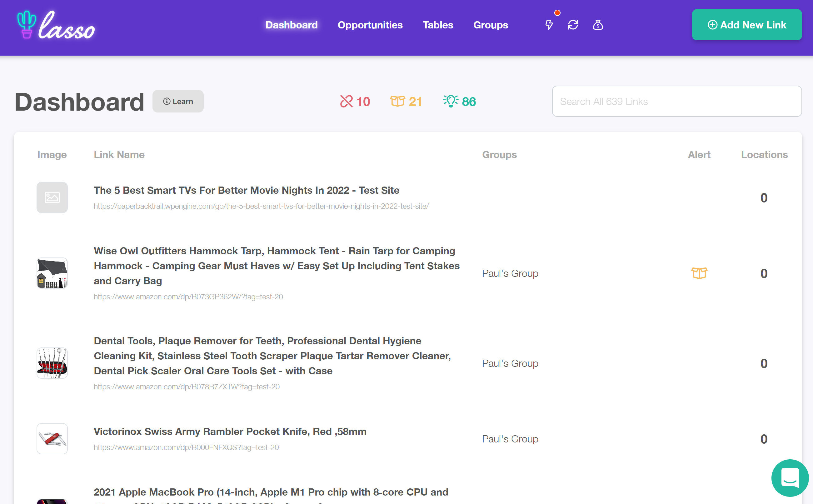Switch to the Opportunities section
The height and width of the screenshot is (504, 813).
pos(370,25)
